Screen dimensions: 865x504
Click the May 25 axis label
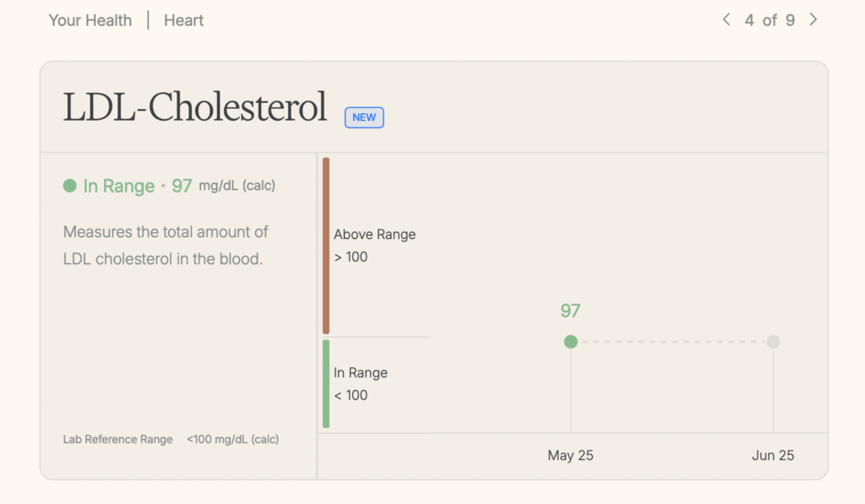570,456
